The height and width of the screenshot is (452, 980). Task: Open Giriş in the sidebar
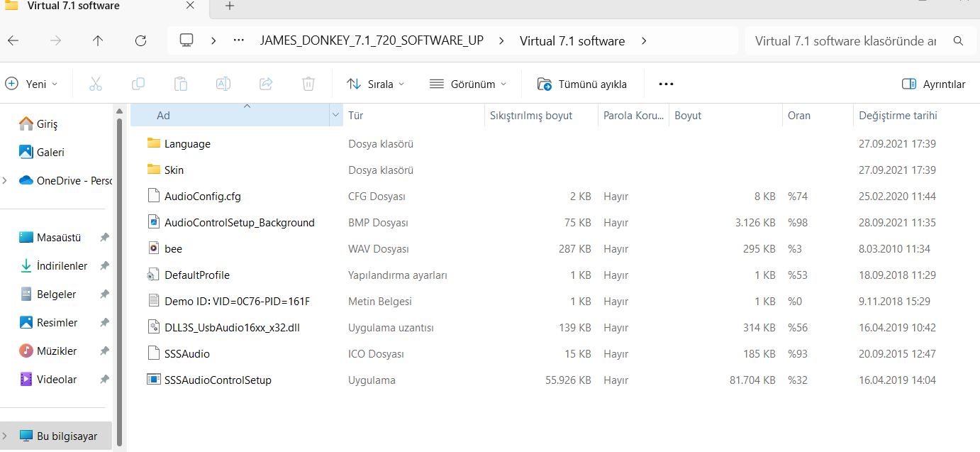tap(47, 123)
